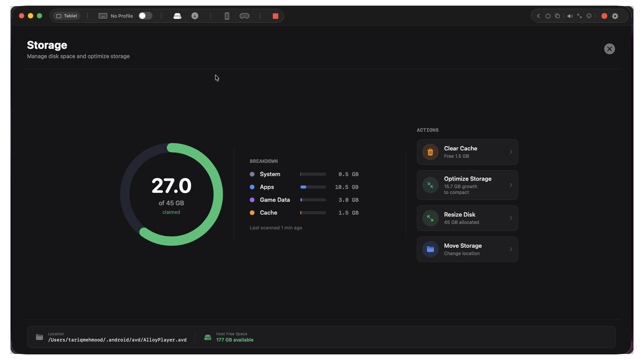This screenshot has height=360, width=644.
Task: Open the settings gear
Action: (616, 16)
